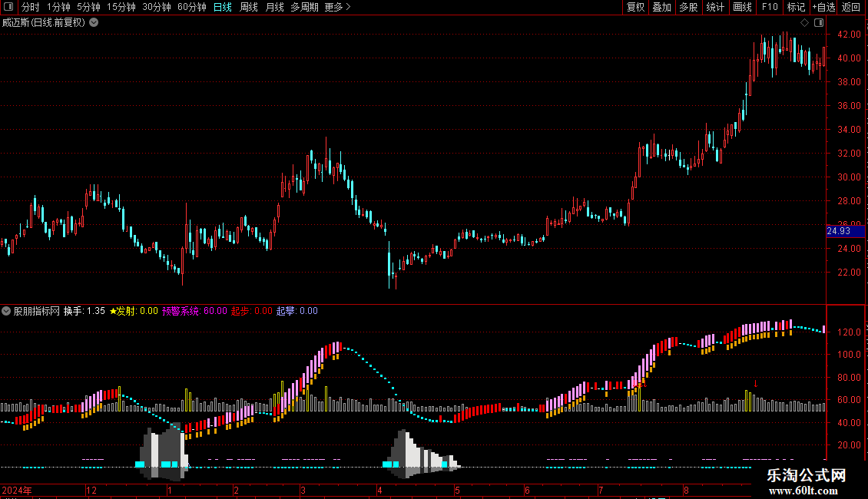Select the 换手: 1.35 value label
This screenshot has height=499, width=868.
(84, 311)
